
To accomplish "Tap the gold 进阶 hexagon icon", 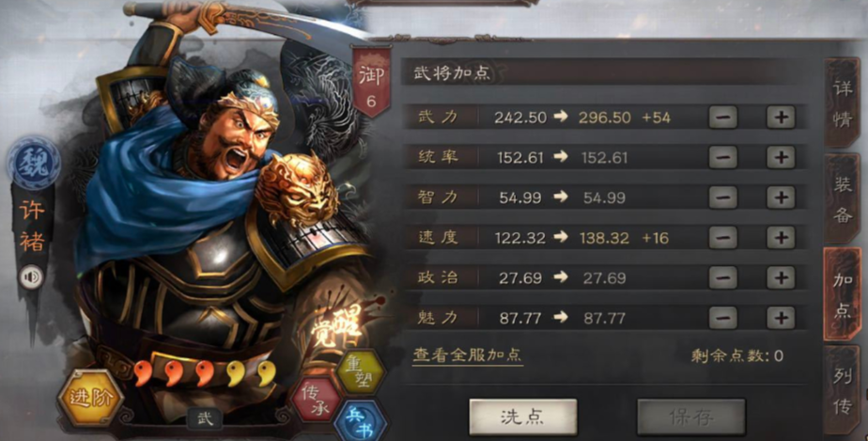I will click(x=91, y=398).
